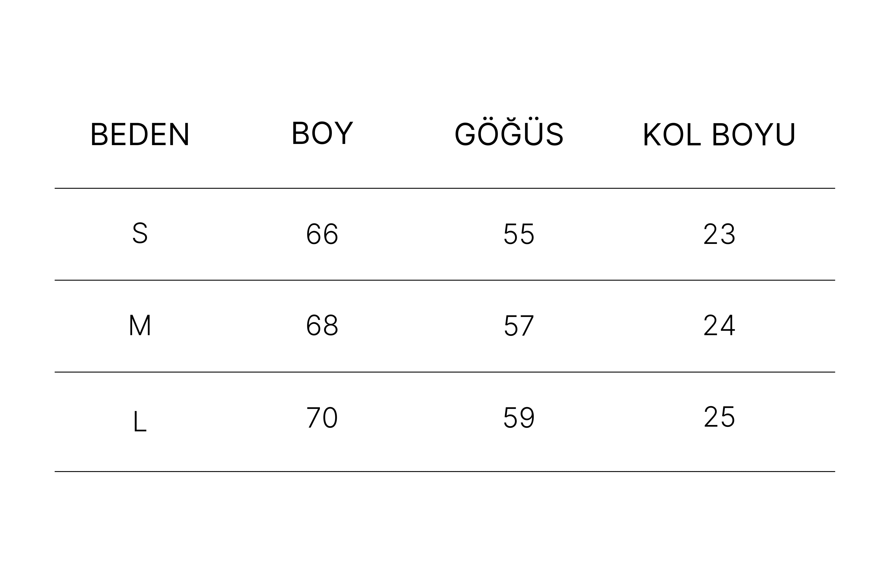Select the sleeve length value 24
The width and height of the screenshot is (882, 588).
[719, 325]
